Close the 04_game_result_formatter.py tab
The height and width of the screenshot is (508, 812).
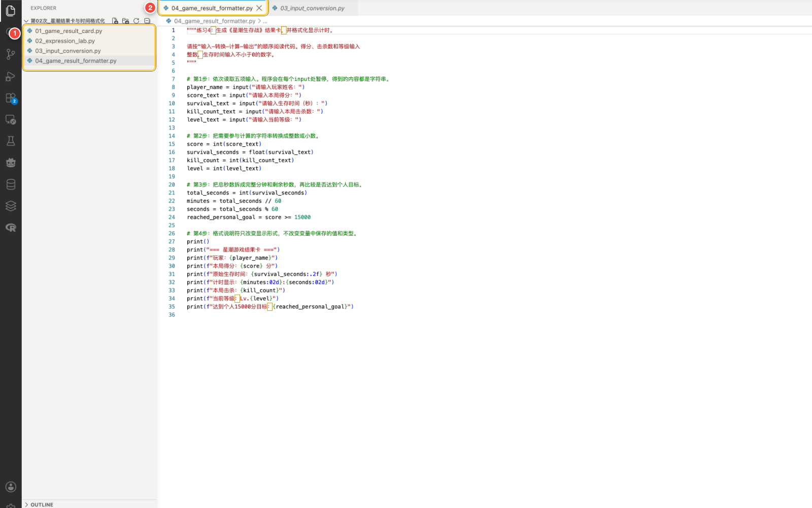click(x=259, y=8)
